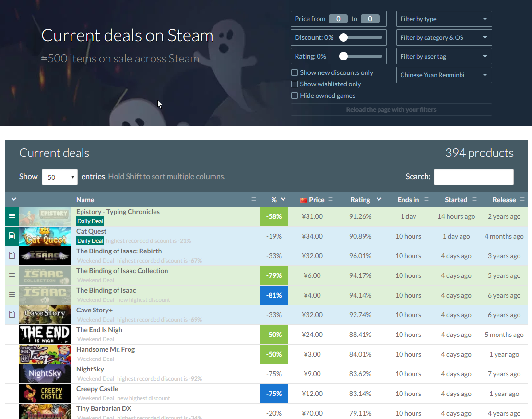Click the Daily Deal tag under Epistory

tap(90, 221)
